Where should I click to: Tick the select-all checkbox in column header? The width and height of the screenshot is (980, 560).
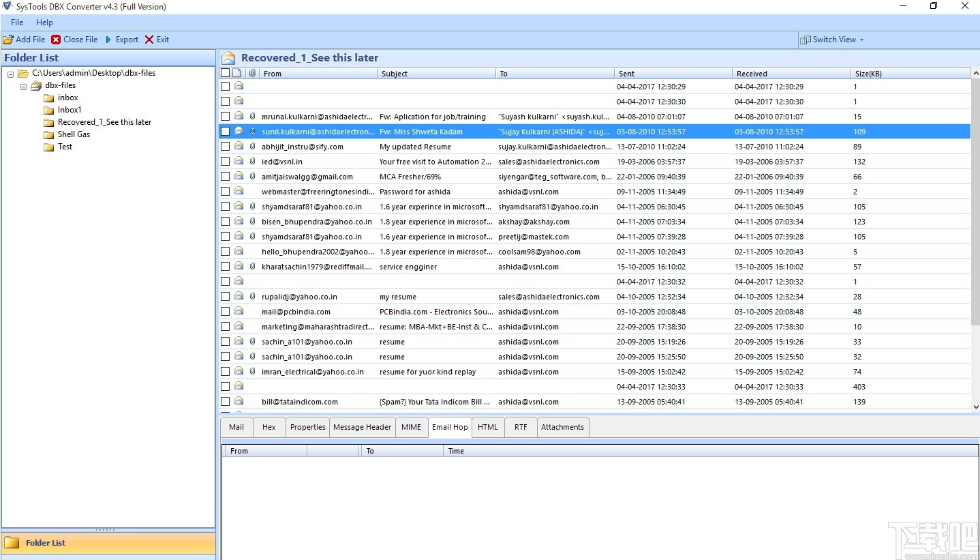point(225,73)
